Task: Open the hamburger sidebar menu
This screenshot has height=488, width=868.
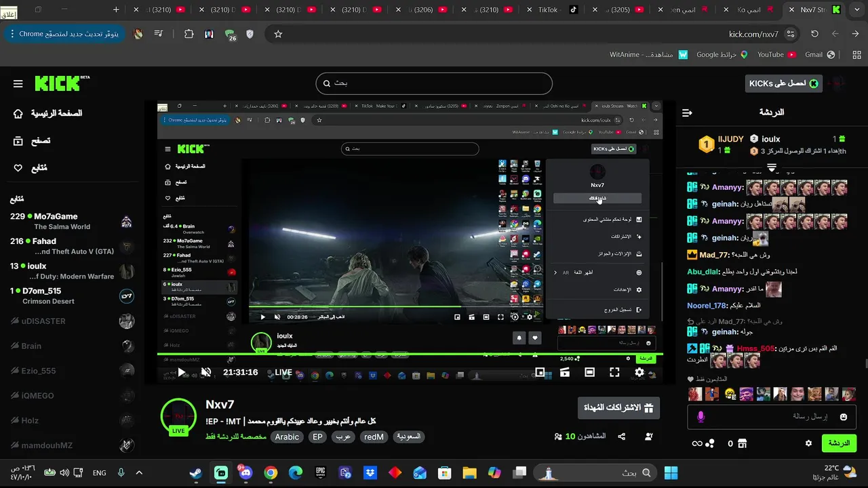Action: pyautogui.click(x=18, y=83)
